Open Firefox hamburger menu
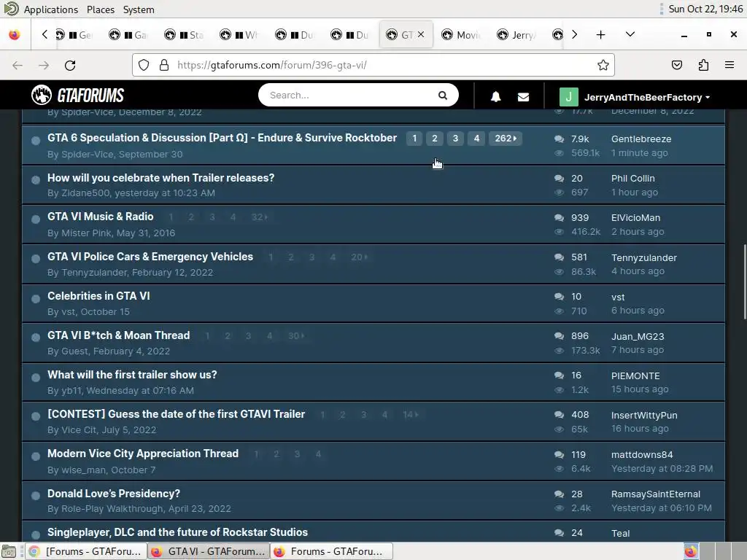747x560 pixels. [729, 65]
